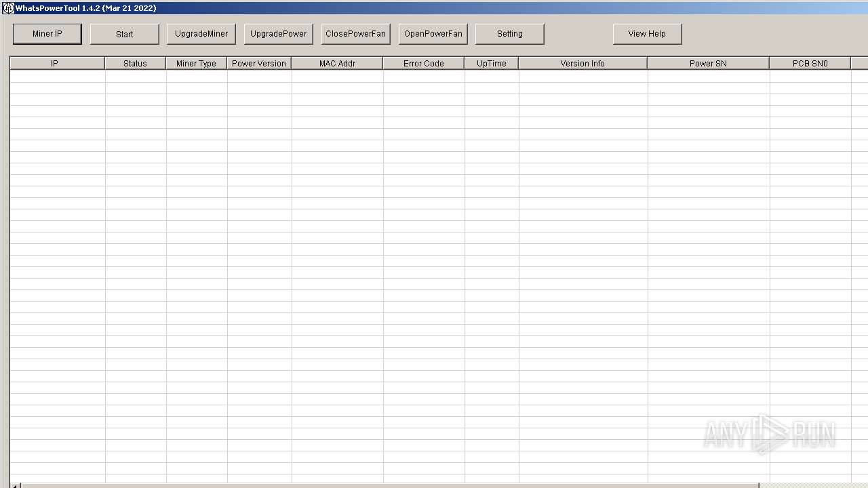Click the Miner IP button
The width and height of the screenshot is (868, 488).
47,34
